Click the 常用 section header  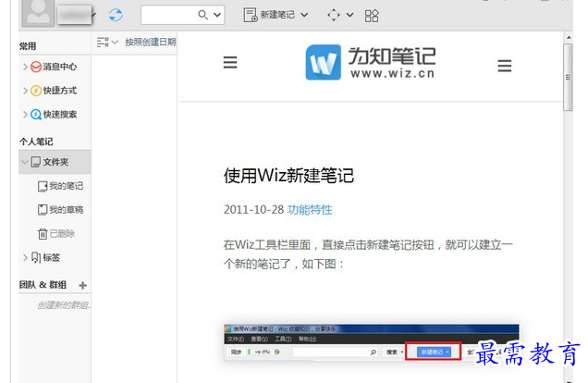[x=28, y=46]
